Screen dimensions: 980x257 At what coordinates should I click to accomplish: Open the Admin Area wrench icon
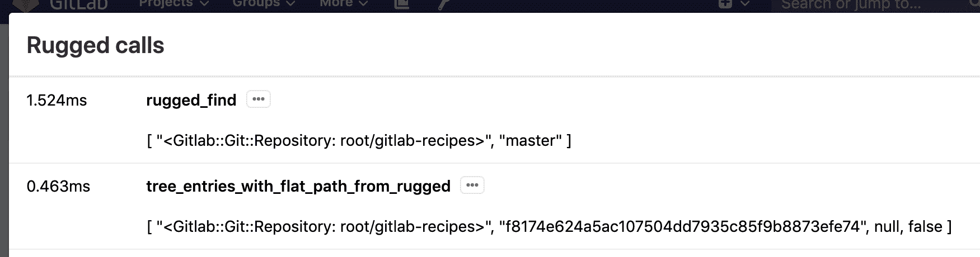coord(444,4)
